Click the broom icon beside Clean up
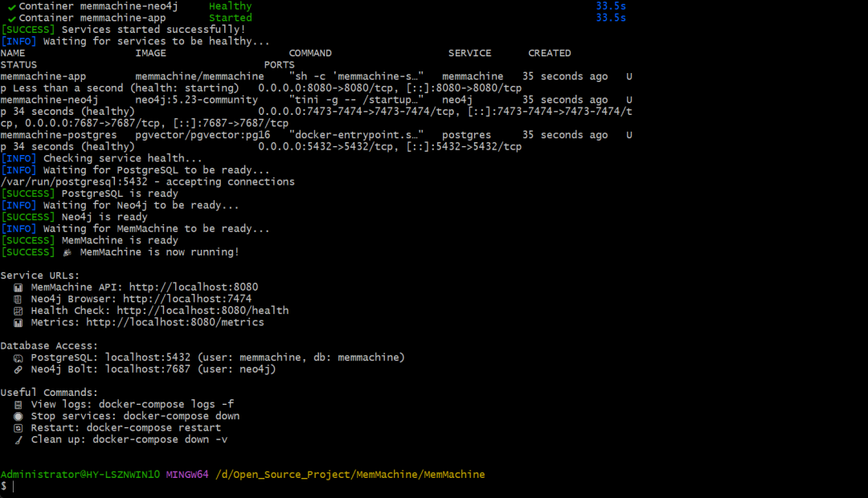 click(18, 440)
